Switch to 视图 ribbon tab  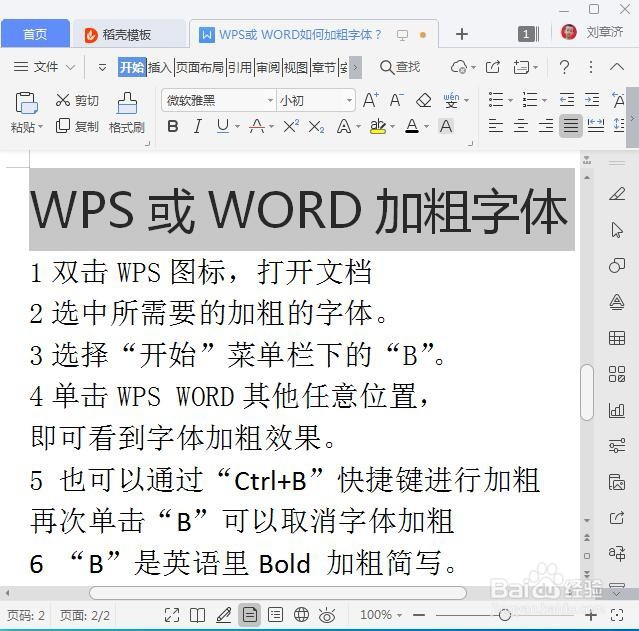[295, 67]
